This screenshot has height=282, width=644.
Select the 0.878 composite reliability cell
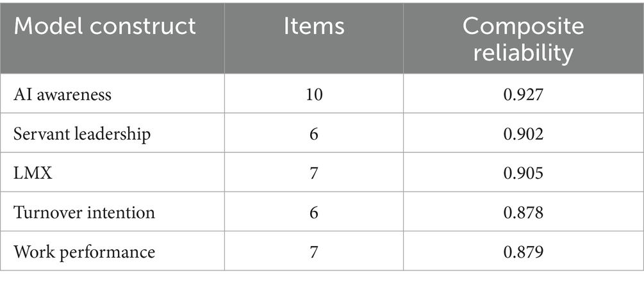coord(524,213)
